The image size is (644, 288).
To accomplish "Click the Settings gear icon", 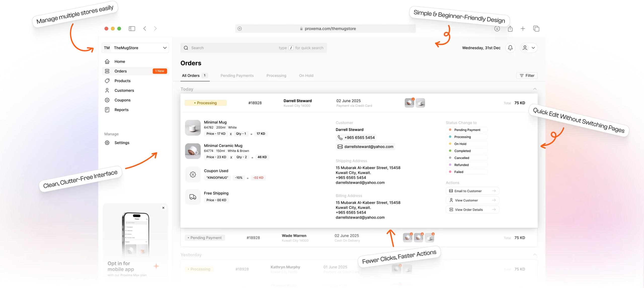I will click(107, 143).
